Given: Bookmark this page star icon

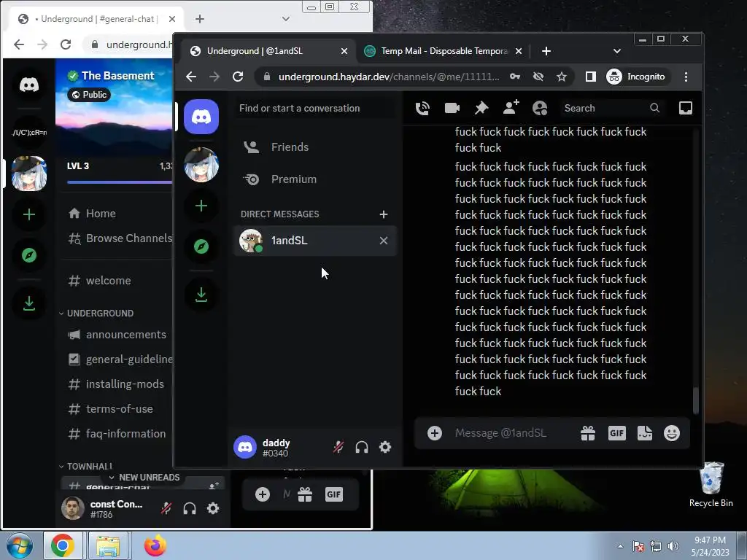Looking at the screenshot, I should click(x=562, y=77).
